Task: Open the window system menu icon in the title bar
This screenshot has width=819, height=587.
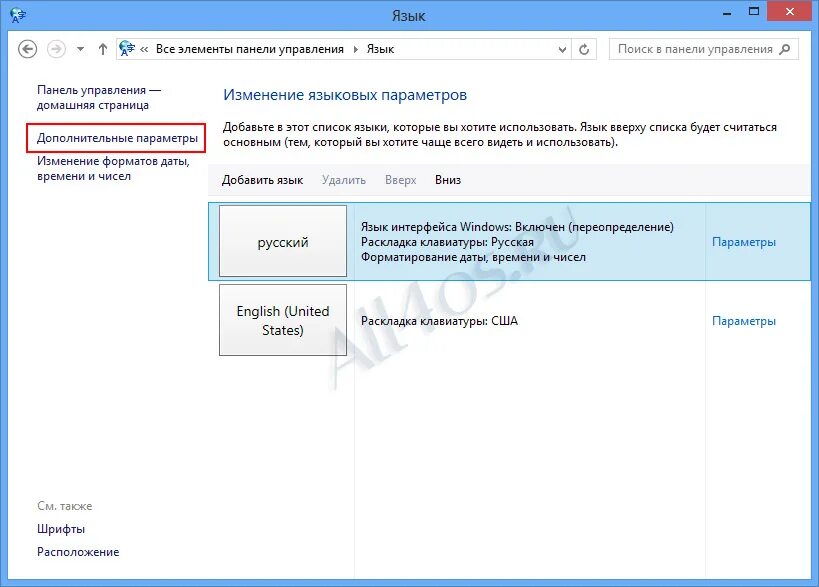Action: tap(18, 15)
